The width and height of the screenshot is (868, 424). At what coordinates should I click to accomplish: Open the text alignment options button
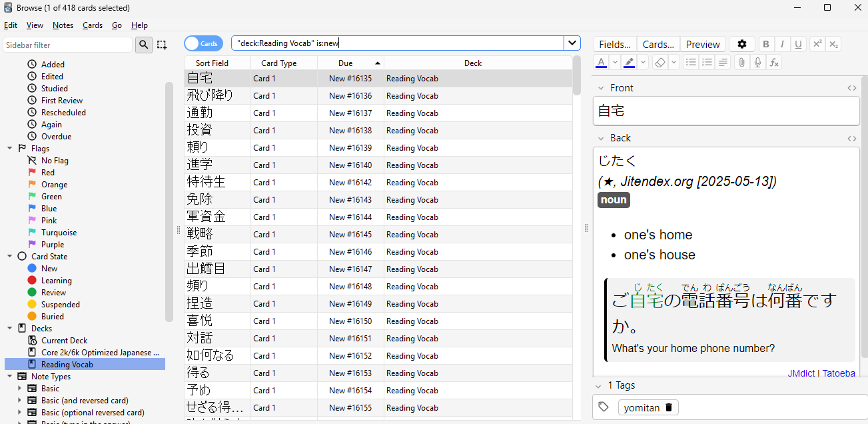point(723,62)
